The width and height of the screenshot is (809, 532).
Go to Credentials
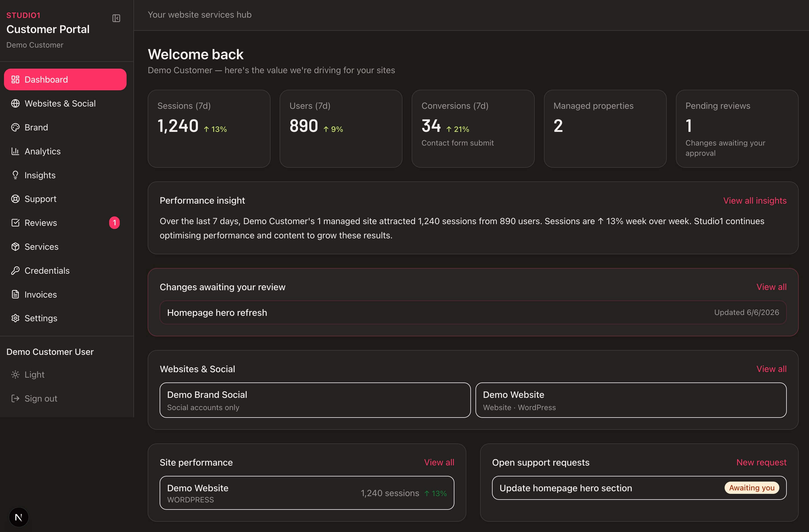click(x=65, y=270)
